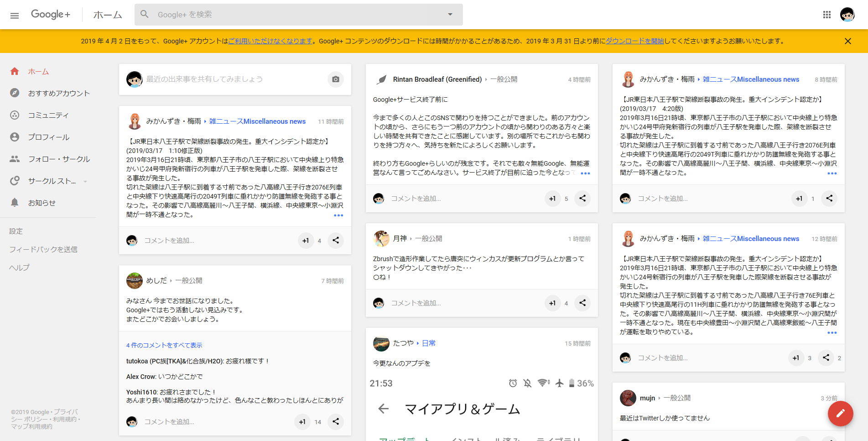Dismiss the yellow shutdown notice banner
The height and width of the screenshot is (441, 868).
click(x=848, y=41)
